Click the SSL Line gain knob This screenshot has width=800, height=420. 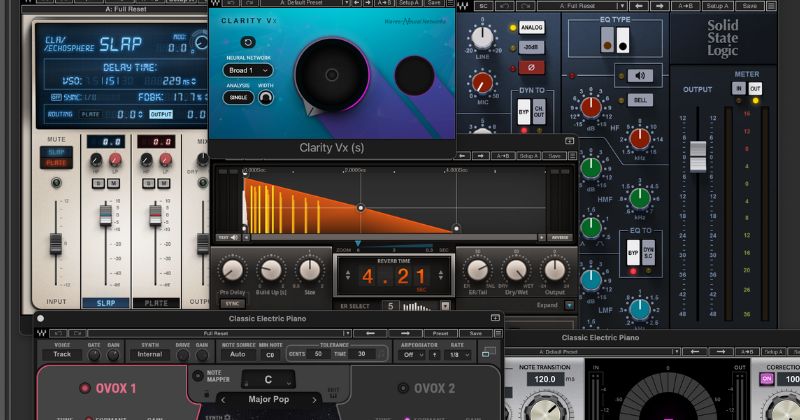[482, 38]
